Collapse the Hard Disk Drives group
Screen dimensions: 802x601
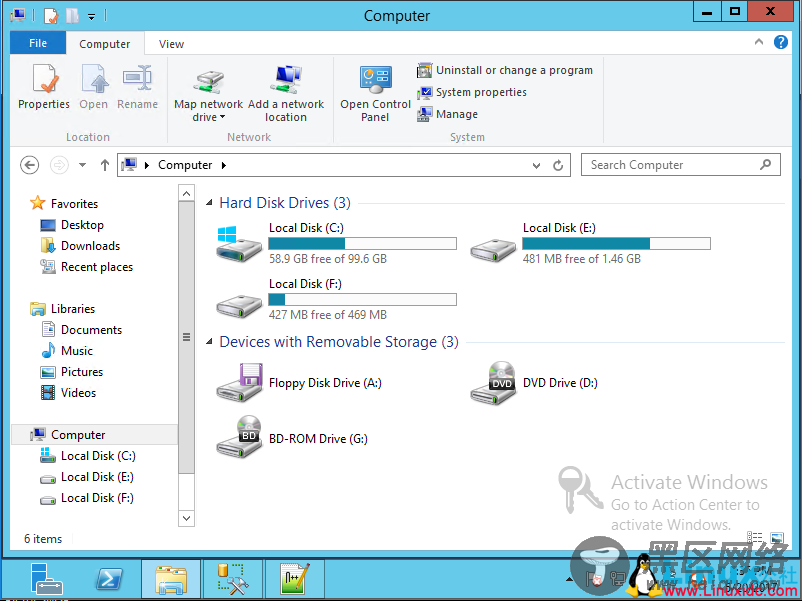tap(209, 203)
